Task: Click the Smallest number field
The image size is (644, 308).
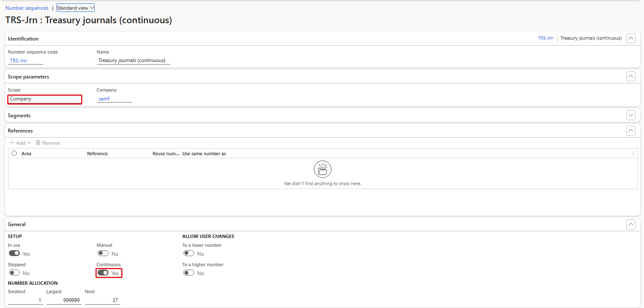Action: (25, 300)
